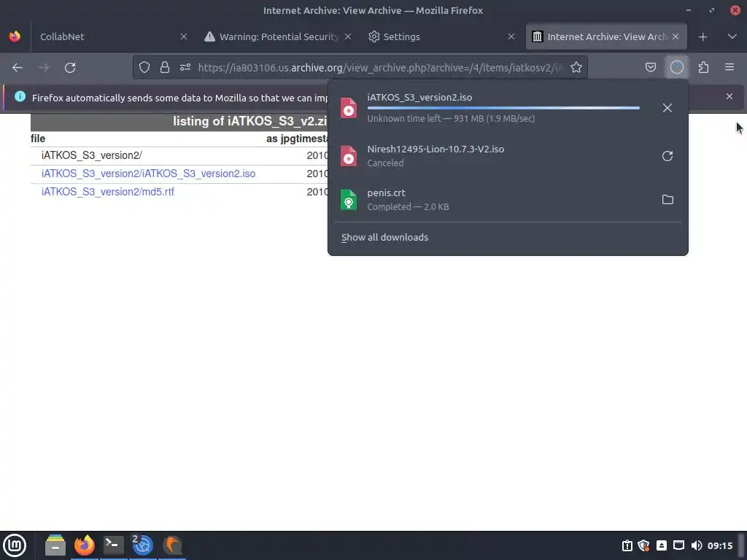Close the Internet Archive tab

pyautogui.click(x=676, y=36)
